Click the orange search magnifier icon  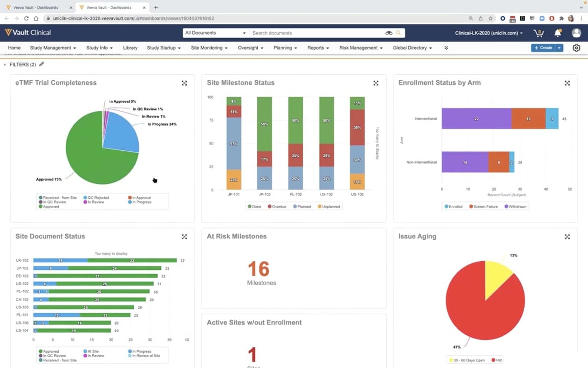pos(398,33)
